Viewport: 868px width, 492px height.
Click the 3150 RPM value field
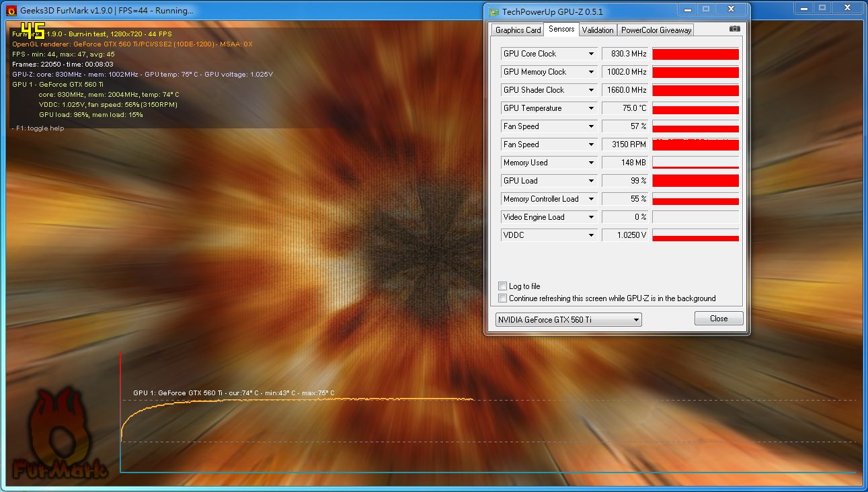(x=625, y=145)
